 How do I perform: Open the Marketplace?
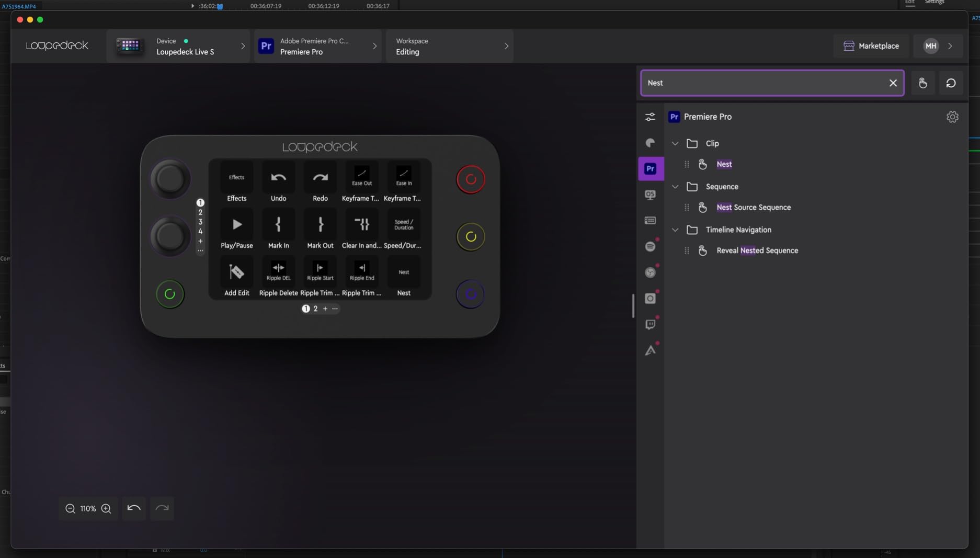pyautogui.click(x=870, y=45)
